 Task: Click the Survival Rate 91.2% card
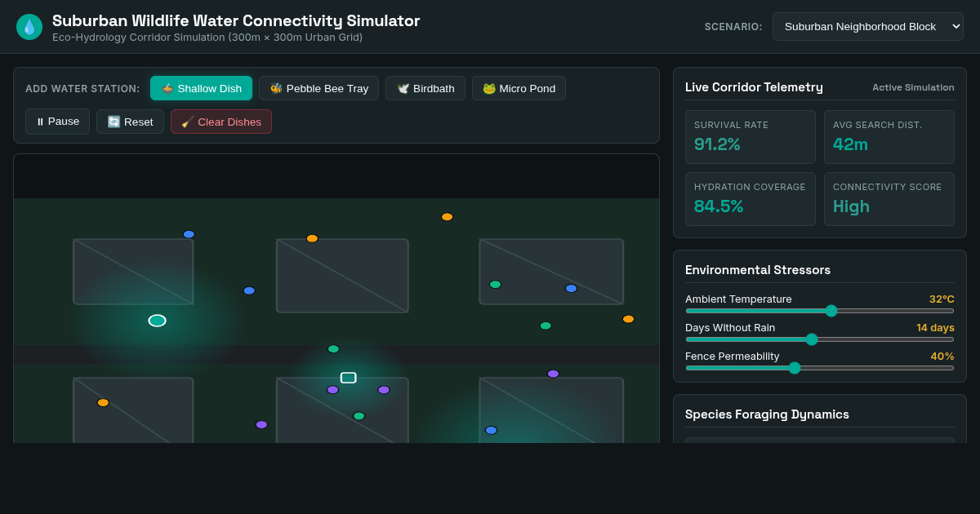pyautogui.click(x=750, y=137)
